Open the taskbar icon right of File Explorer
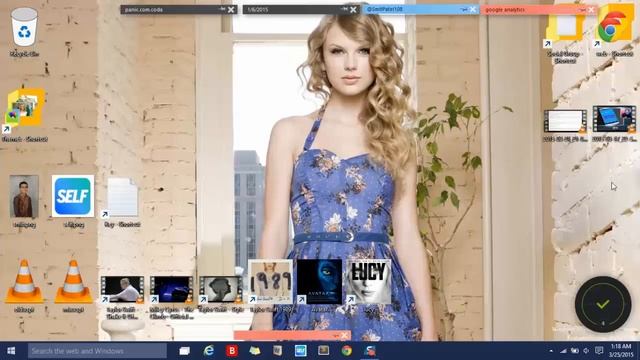This screenshot has height=360, width=640. point(278,351)
